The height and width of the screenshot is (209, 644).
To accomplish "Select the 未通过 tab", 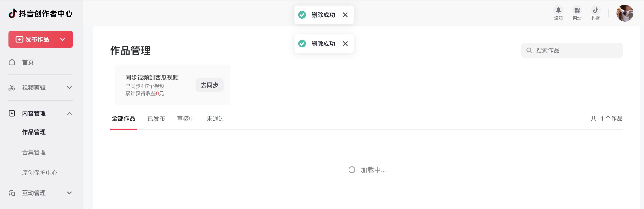I will (x=215, y=119).
